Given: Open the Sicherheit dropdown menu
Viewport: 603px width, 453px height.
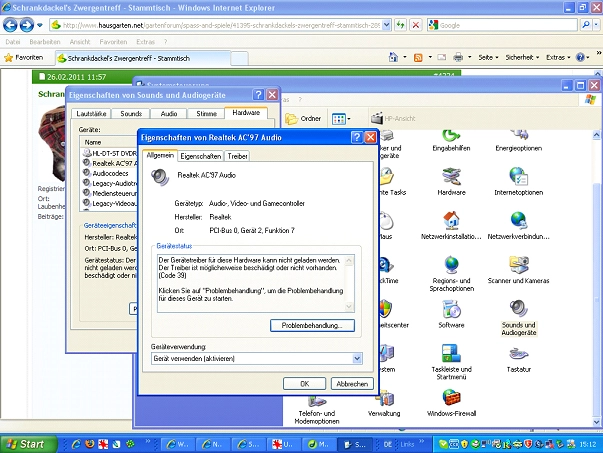Looking at the screenshot, I should 522,58.
